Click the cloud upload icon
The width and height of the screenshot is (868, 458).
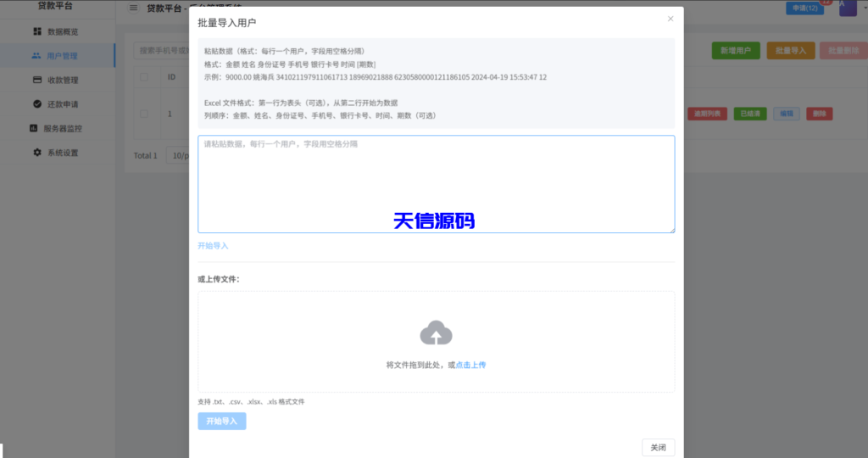coord(437,332)
